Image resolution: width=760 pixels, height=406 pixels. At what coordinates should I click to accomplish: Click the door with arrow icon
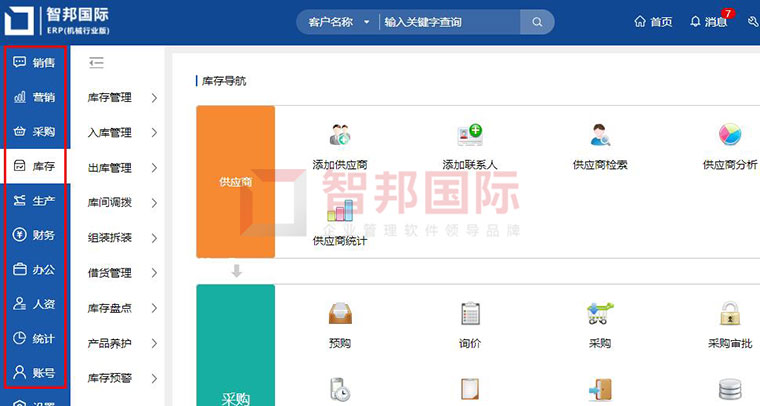(600, 390)
